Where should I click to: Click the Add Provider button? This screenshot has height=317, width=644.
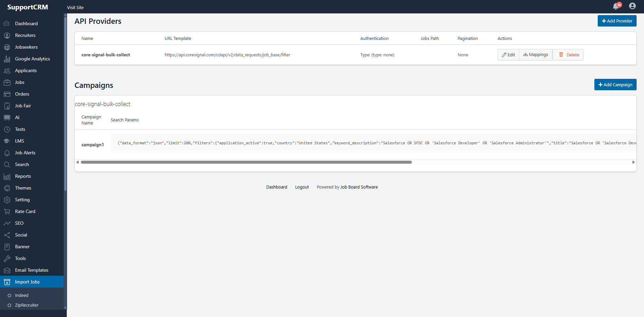pyautogui.click(x=617, y=21)
